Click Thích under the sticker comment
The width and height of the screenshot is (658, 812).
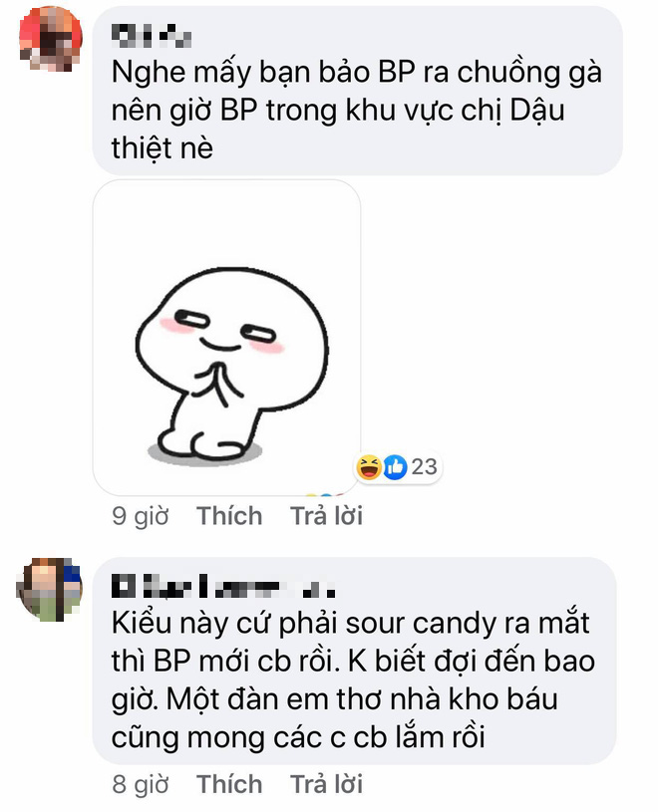pos(229,516)
